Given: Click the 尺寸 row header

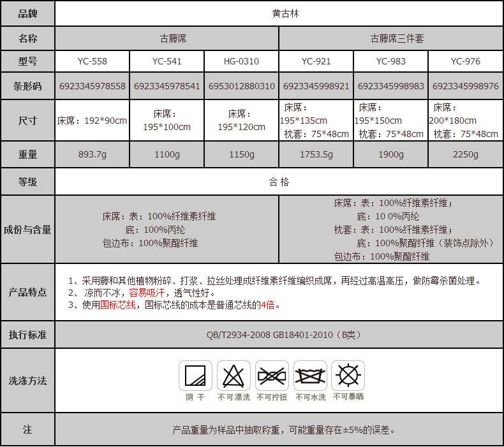Looking at the screenshot, I should [27, 121].
